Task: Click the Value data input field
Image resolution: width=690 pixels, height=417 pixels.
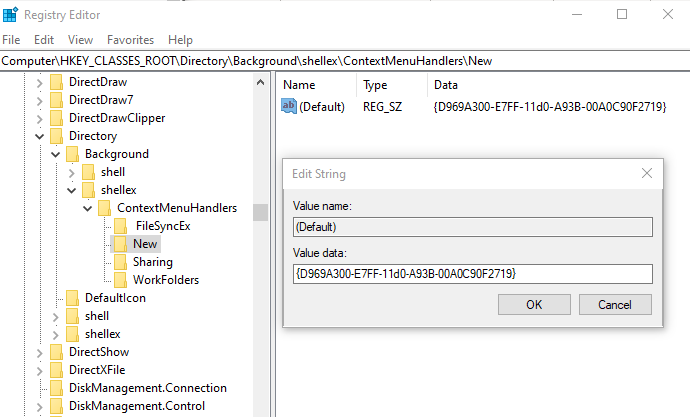Action: (473, 274)
